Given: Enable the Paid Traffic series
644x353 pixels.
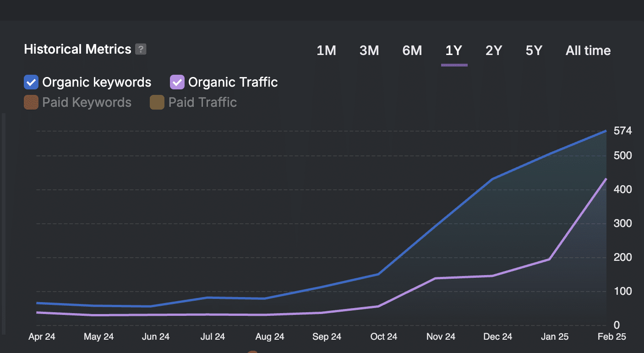Looking at the screenshot, I should tap(157, 102).
